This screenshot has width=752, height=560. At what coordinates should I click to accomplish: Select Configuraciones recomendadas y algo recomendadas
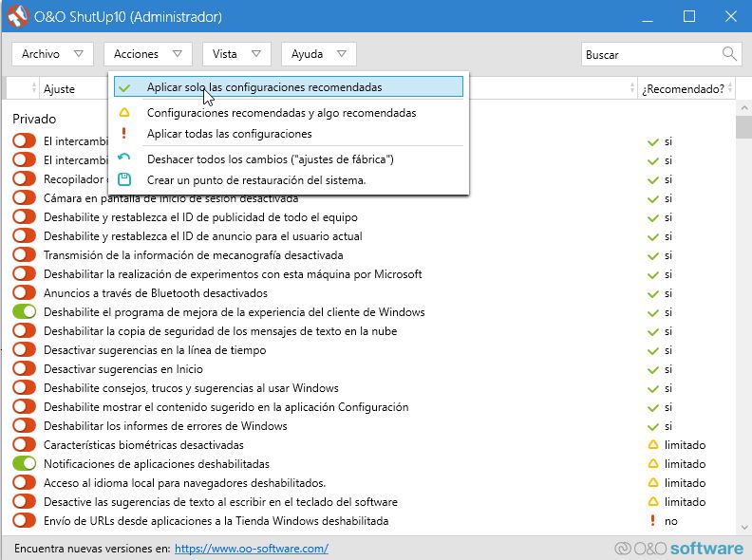tap(289, 113)
